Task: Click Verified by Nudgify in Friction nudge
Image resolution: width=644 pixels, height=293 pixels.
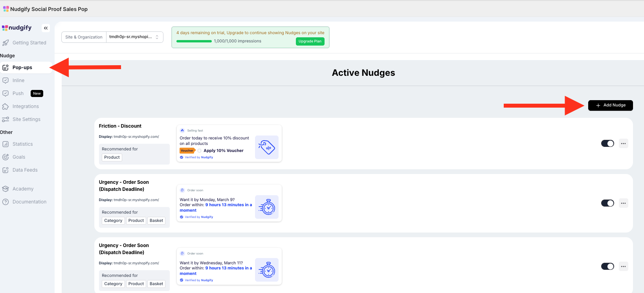Action: 196,157
